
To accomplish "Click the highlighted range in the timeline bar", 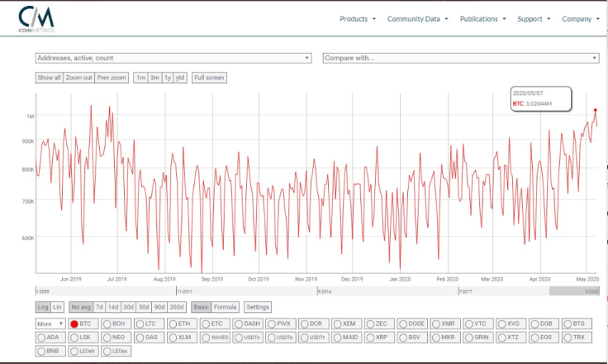I will click(x=574, y=291).
